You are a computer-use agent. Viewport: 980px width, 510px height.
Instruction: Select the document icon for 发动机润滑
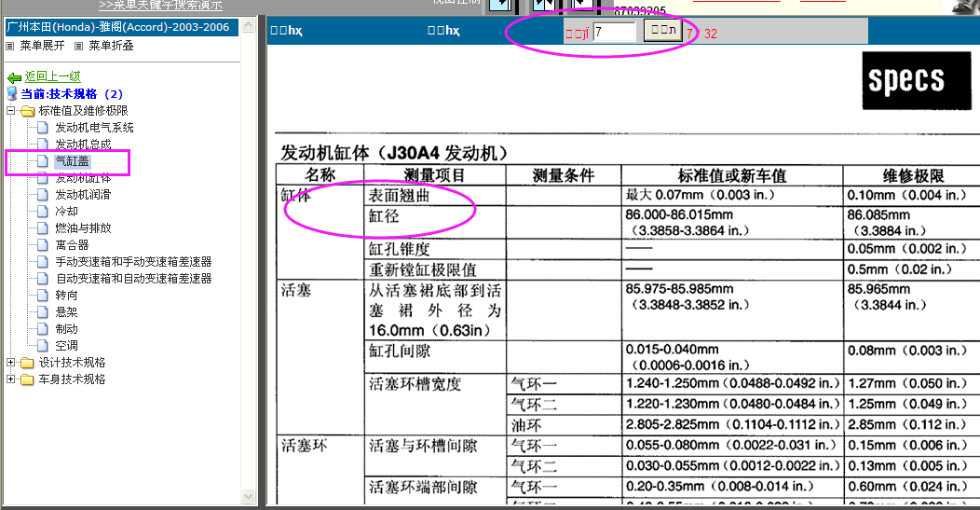coord(43,195)
